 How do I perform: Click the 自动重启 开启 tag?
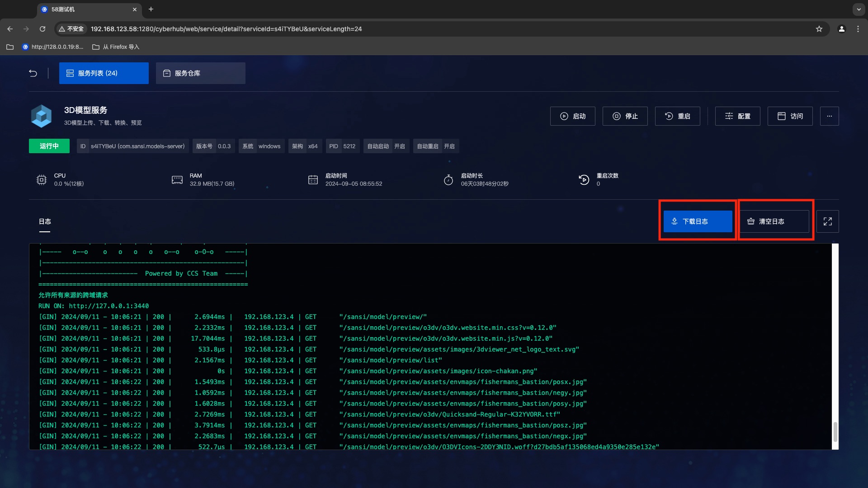[436, 146]
